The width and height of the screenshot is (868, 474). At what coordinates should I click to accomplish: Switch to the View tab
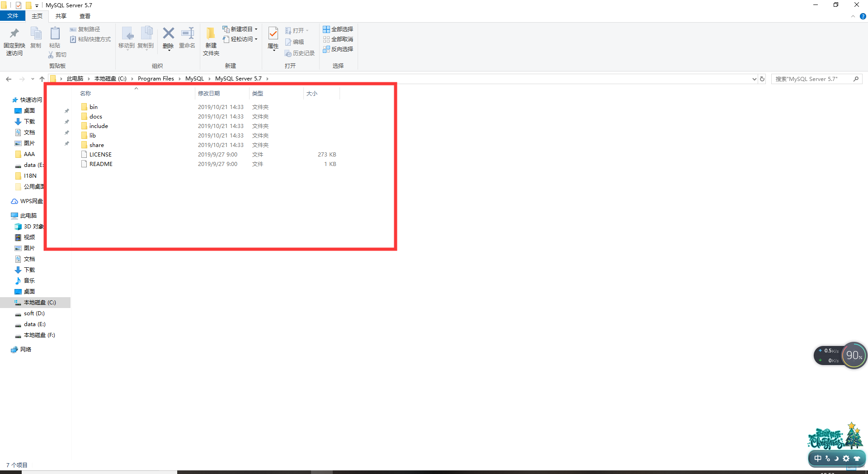(85, 16)
